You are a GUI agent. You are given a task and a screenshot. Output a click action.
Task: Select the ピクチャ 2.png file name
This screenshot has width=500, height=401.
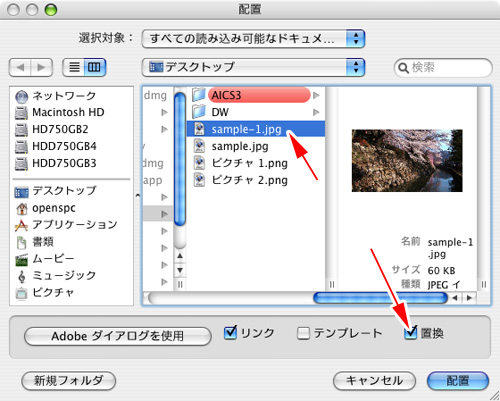(x=250, y=180)
